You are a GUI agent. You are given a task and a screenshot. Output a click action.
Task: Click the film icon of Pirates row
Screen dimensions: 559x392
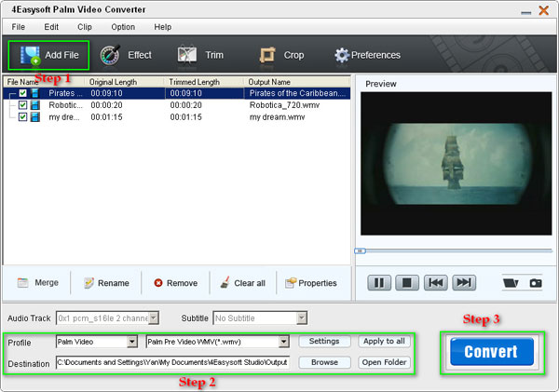click(35, 93)
